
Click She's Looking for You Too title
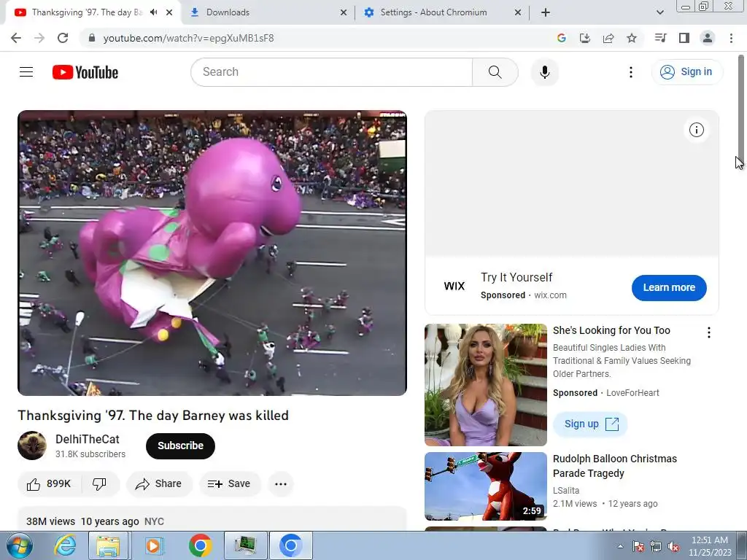[611, 330]
